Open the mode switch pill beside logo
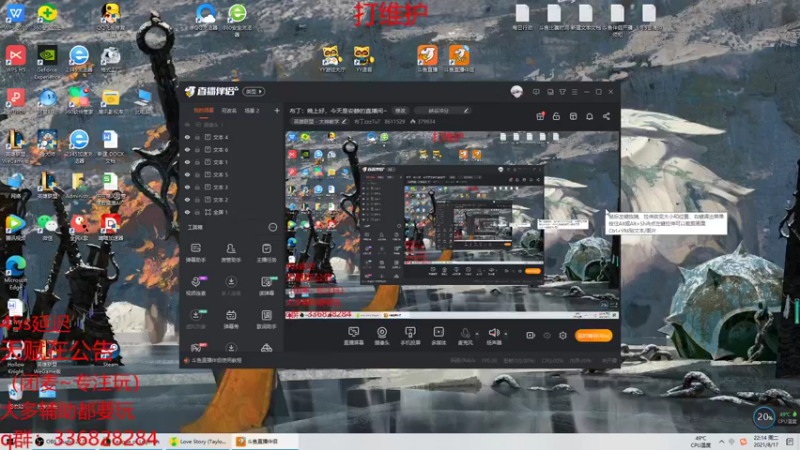 click(x=254, y=92)
